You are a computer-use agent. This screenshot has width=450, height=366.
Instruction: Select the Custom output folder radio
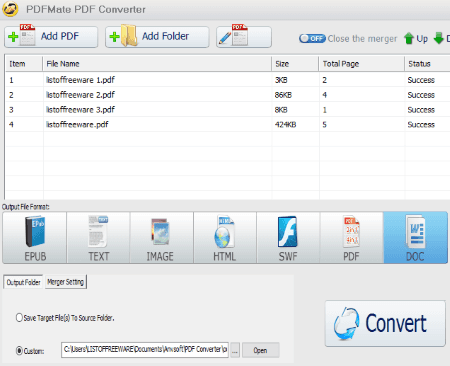coord(19,350)
